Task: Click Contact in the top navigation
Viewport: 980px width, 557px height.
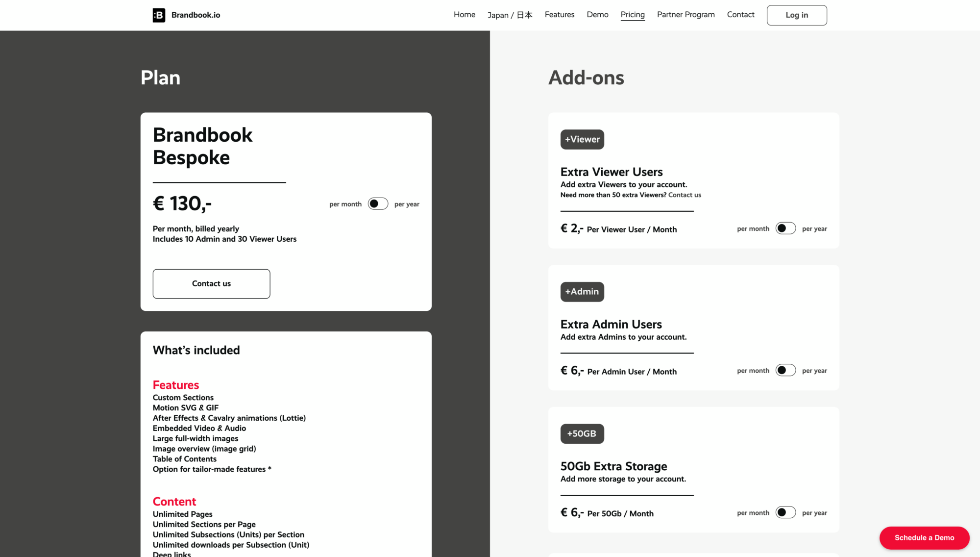Action: click(x=740, y=15)
